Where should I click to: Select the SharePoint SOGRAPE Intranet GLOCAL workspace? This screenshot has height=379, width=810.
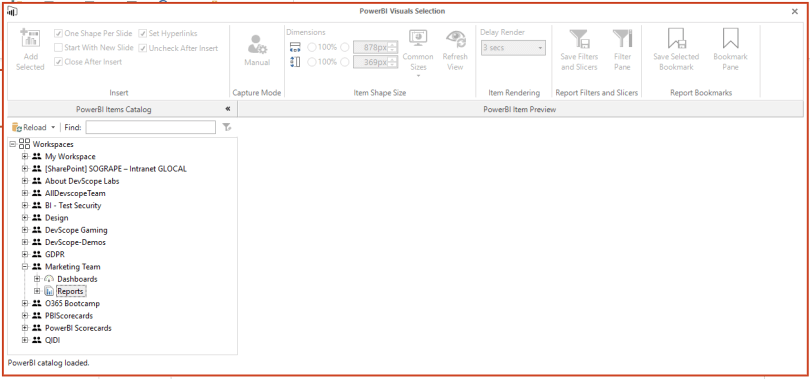[116, 169]
